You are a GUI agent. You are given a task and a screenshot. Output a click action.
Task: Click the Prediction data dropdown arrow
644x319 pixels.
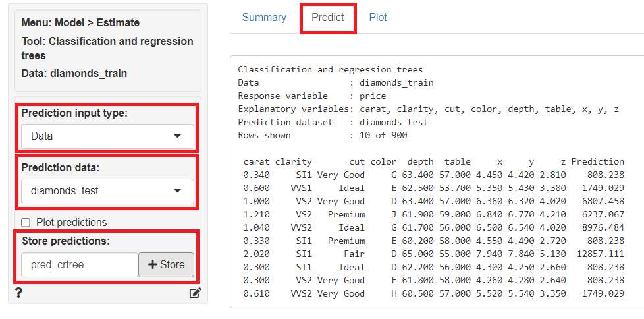point(177,191)
